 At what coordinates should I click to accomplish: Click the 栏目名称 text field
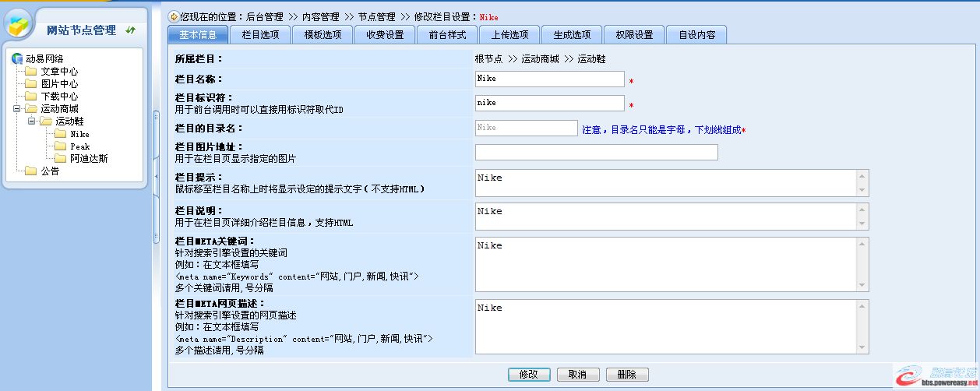[549, 79]
